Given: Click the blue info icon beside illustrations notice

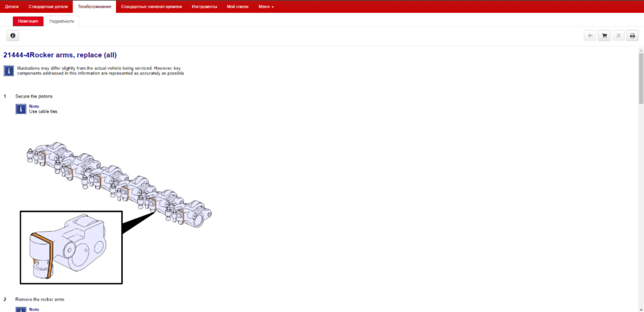Looking at the screenshot, I should point(8,70).
